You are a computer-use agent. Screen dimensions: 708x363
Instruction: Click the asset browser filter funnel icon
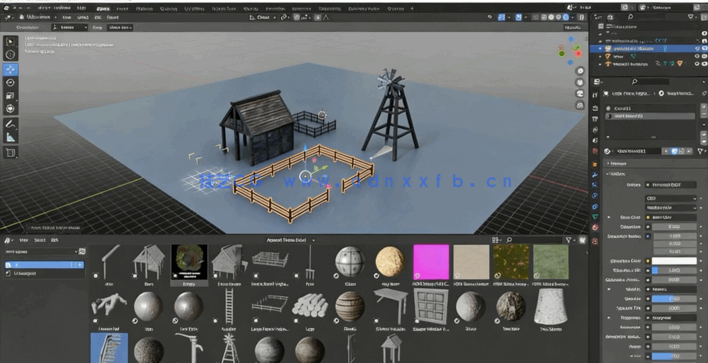(569, 240)
